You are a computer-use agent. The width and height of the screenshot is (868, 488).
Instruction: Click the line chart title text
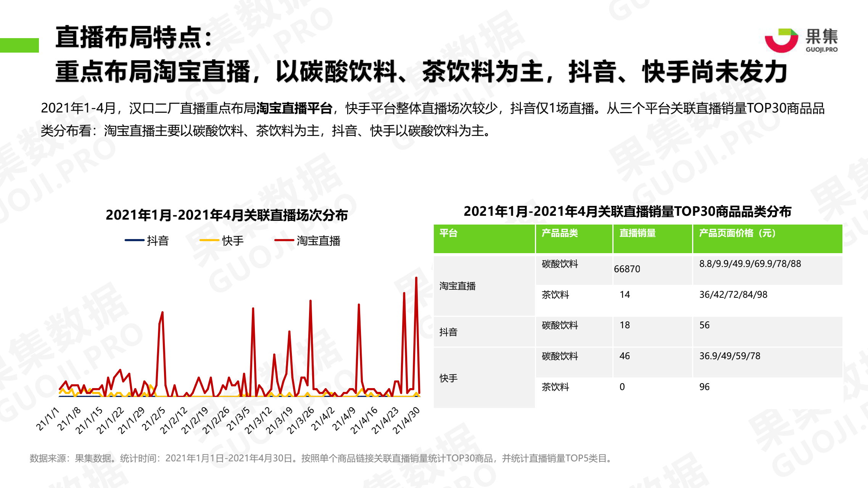[x=227, y=215]
